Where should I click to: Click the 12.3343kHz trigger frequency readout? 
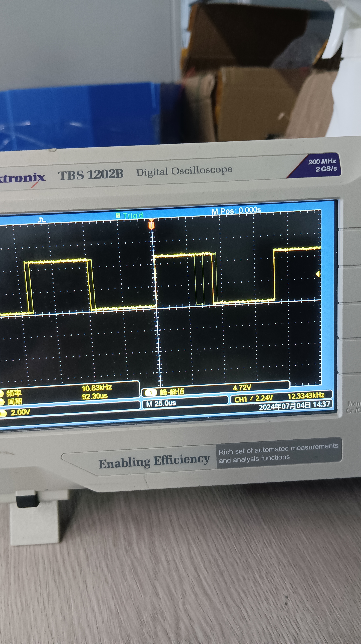[306, 396]
